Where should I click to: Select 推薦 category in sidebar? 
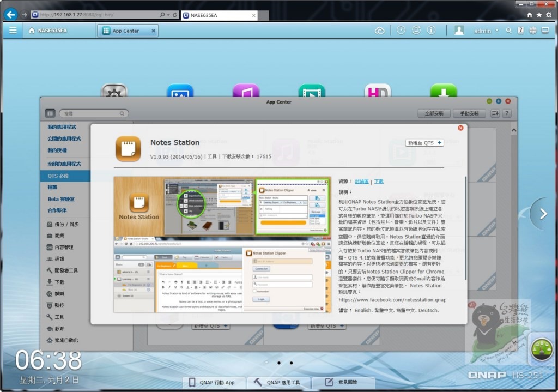click(52, 187)
